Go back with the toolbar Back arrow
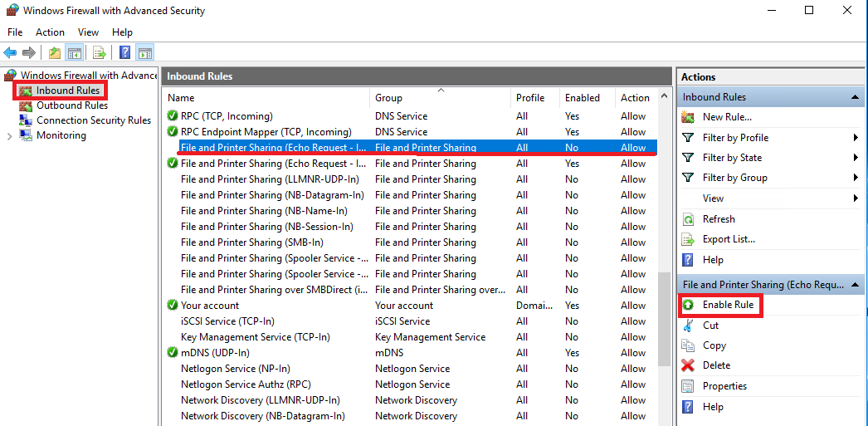The image size is (868, 426). coord(10,52)
